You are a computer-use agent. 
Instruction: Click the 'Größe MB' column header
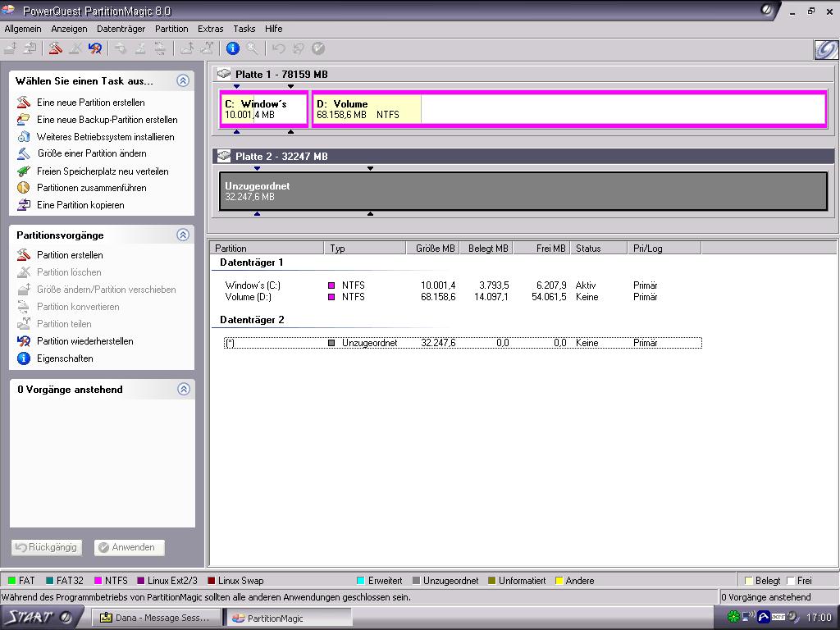433,248
